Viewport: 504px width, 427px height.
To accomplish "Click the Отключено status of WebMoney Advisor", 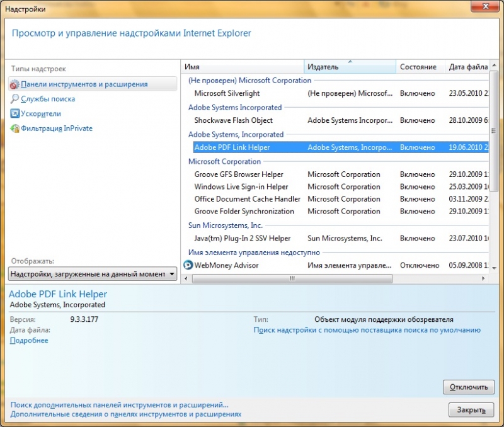I will pos(420,265).
